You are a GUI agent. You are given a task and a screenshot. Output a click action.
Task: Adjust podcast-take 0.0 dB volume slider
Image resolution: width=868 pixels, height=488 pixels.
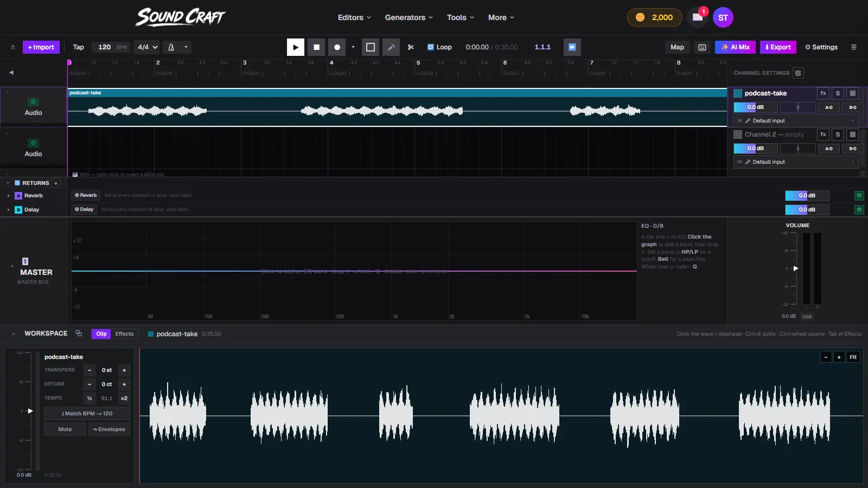[756, 107]
